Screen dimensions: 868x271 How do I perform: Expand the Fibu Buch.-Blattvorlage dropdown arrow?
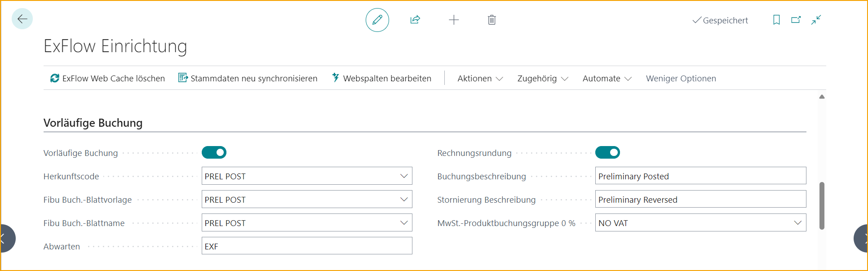[404, 200]
